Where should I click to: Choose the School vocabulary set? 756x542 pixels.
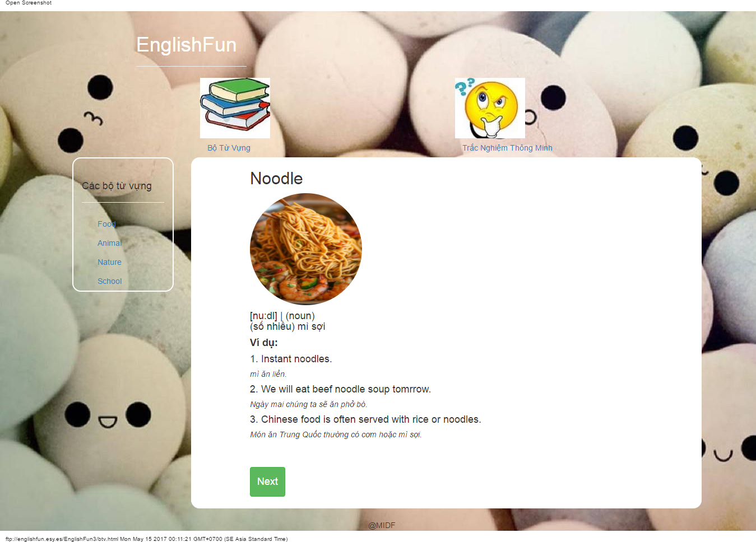click(109, 281)
